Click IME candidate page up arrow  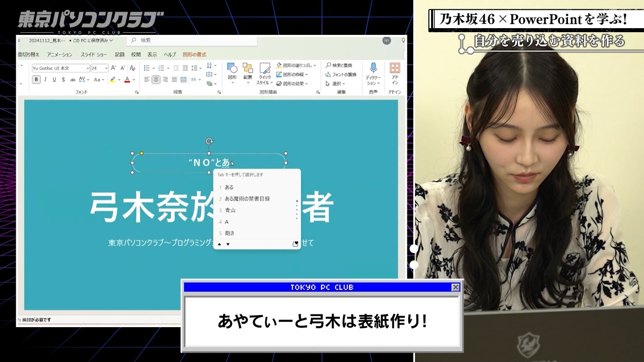point(219,244)
